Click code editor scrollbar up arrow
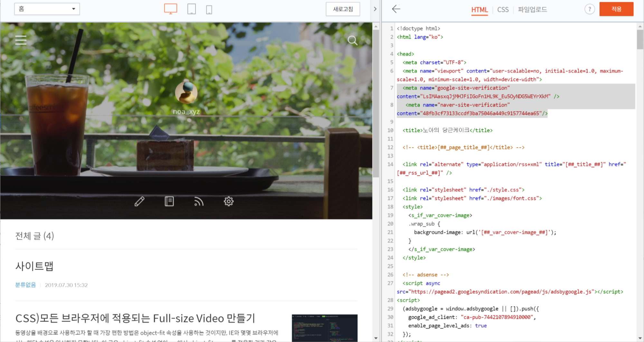 pos(640,26)
